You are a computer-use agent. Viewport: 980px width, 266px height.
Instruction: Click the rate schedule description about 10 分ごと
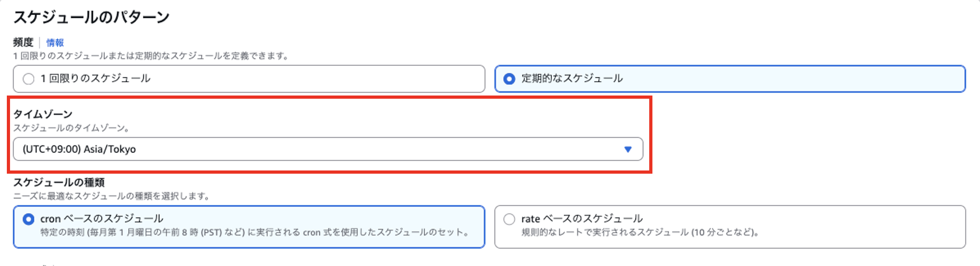click(641, 232)
